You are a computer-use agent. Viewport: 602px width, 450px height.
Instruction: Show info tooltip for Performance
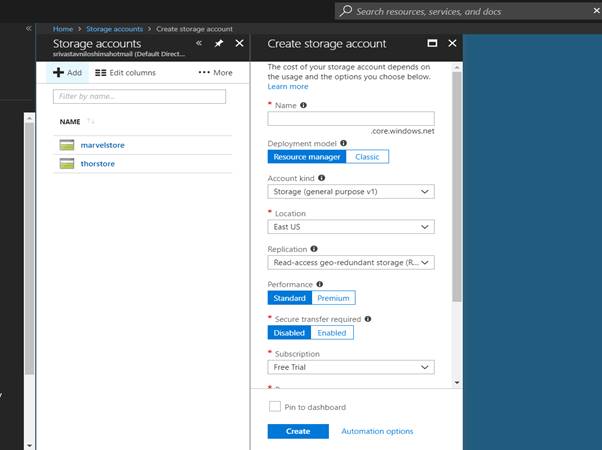(319, 284)
